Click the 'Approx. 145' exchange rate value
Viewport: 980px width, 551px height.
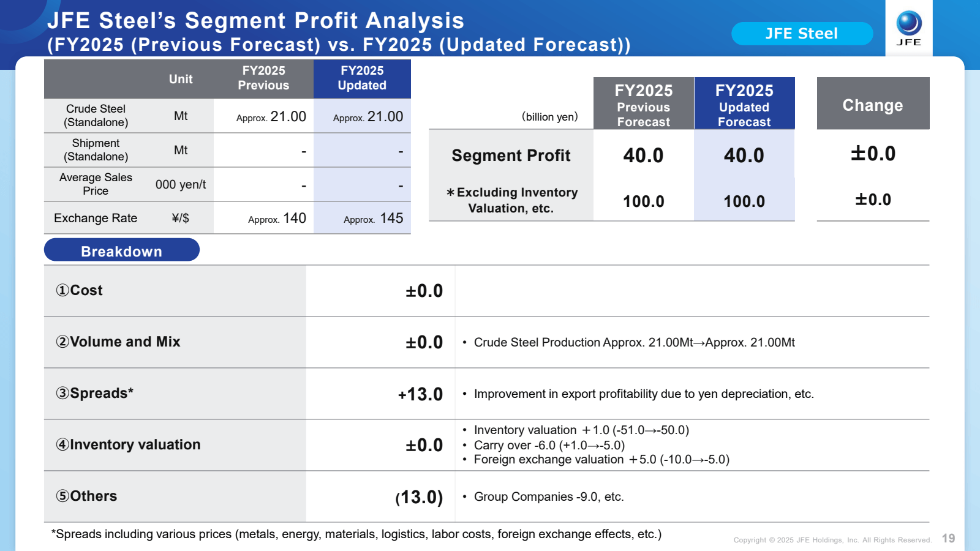coord(374,219)
